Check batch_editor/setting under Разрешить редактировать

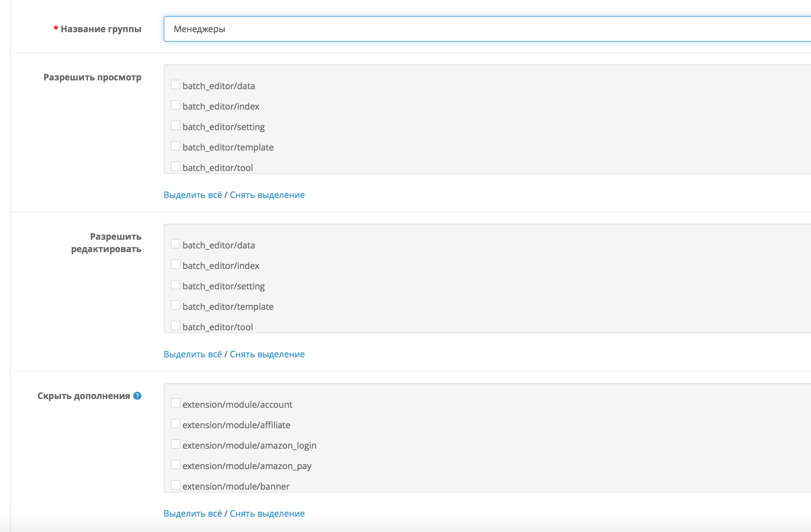tap(176, 285)
